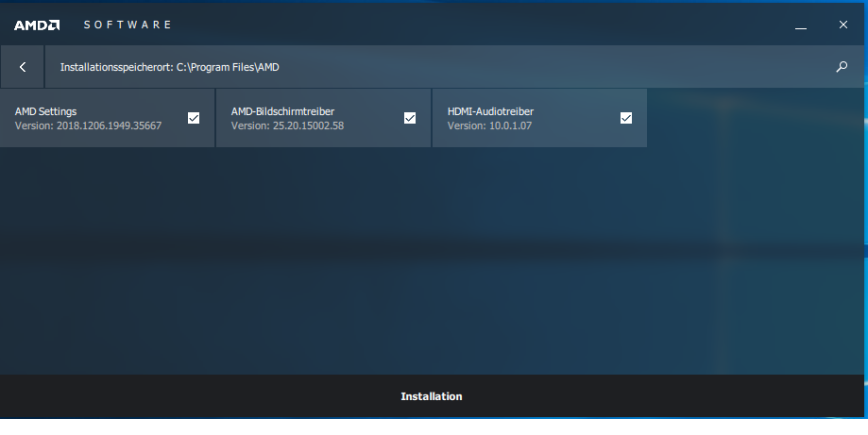Start the Installation button

coord(432,396)
